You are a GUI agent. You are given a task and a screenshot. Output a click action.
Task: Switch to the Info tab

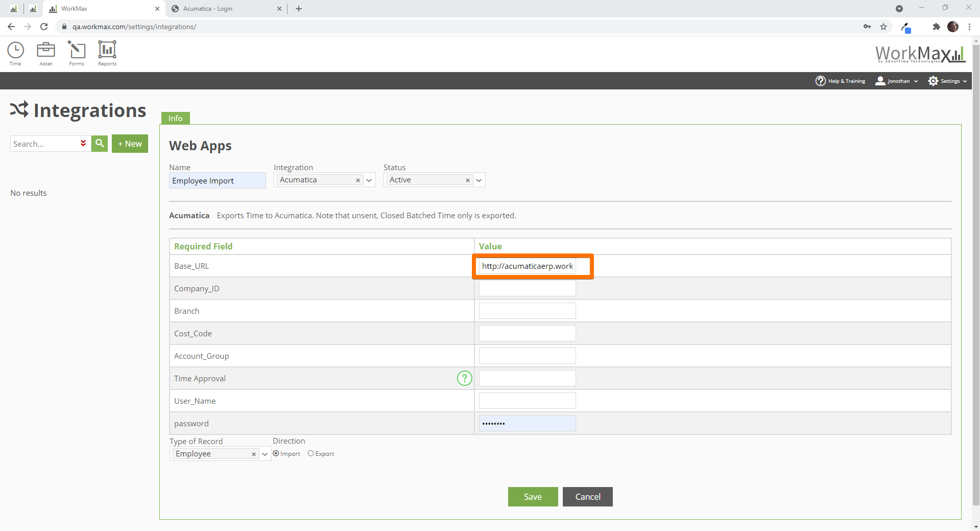tap(176, 118)
